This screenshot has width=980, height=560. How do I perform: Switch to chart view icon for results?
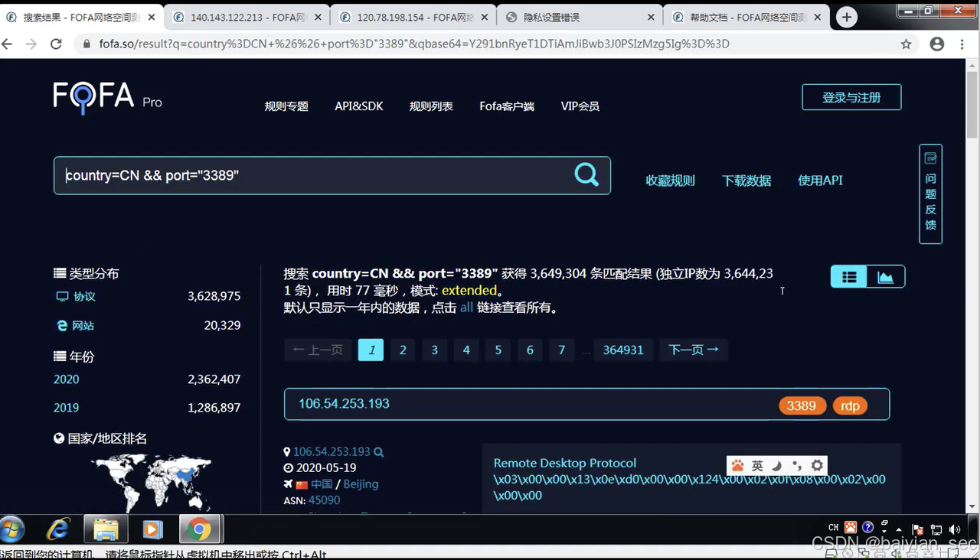[886, 277]
